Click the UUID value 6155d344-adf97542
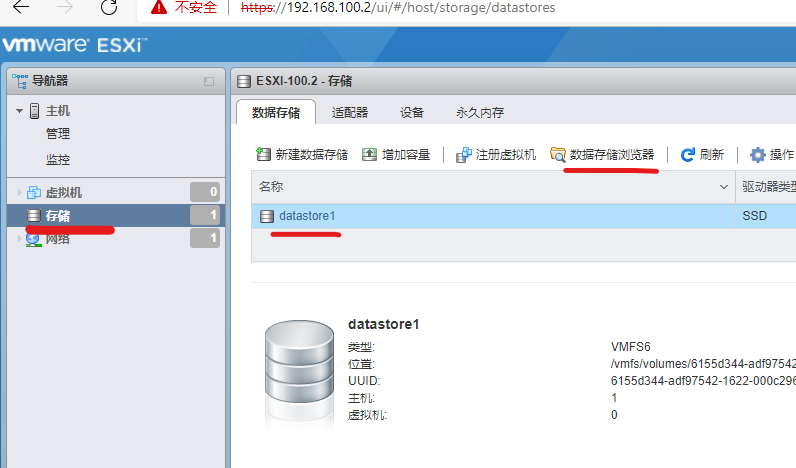The width and height of the screenshot is (796, 468). click(703, 381)
